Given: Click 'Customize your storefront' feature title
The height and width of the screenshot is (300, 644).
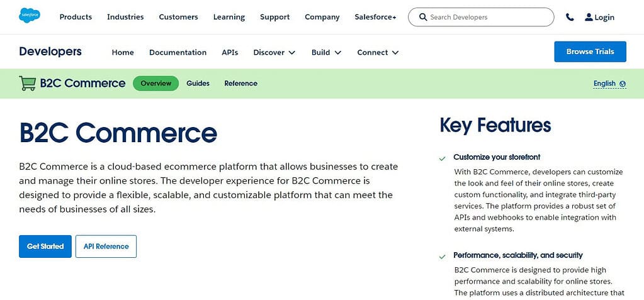Looking at the screenshot, I should pos(497,157).
